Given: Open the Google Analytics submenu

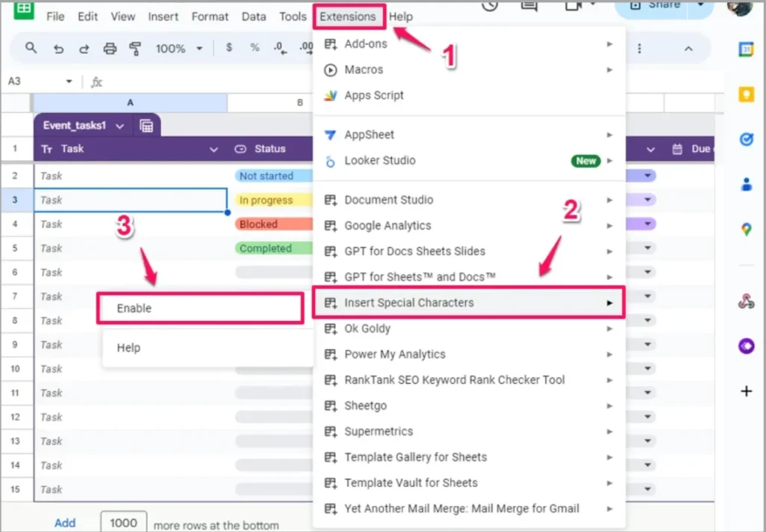Looking at the screenshot, I should click(x=469, y=225).
